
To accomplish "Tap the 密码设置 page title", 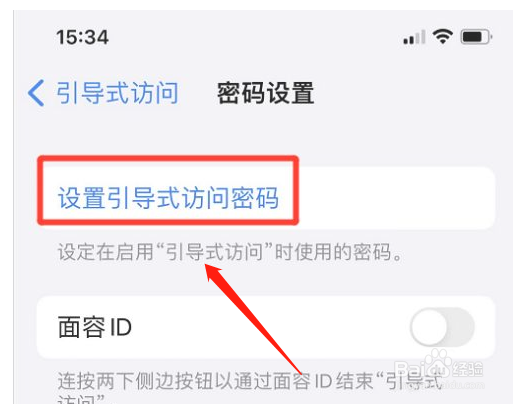I will 265,93.
